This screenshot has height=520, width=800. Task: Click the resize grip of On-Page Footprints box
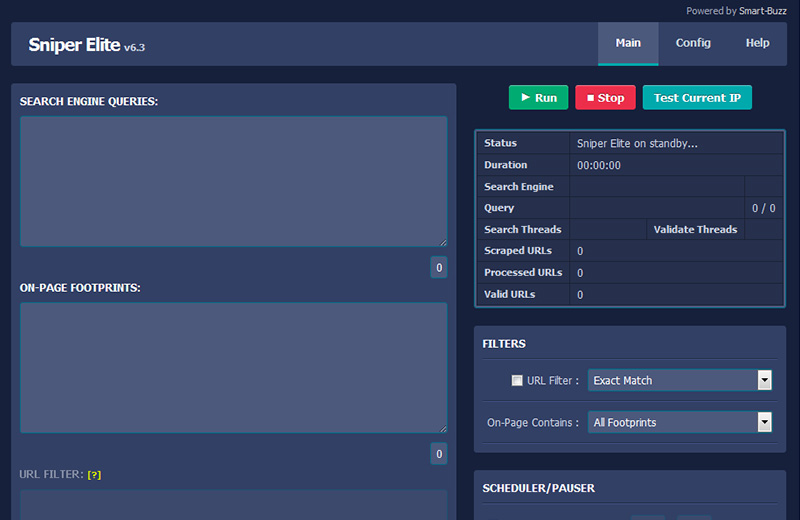pos(443,429)
